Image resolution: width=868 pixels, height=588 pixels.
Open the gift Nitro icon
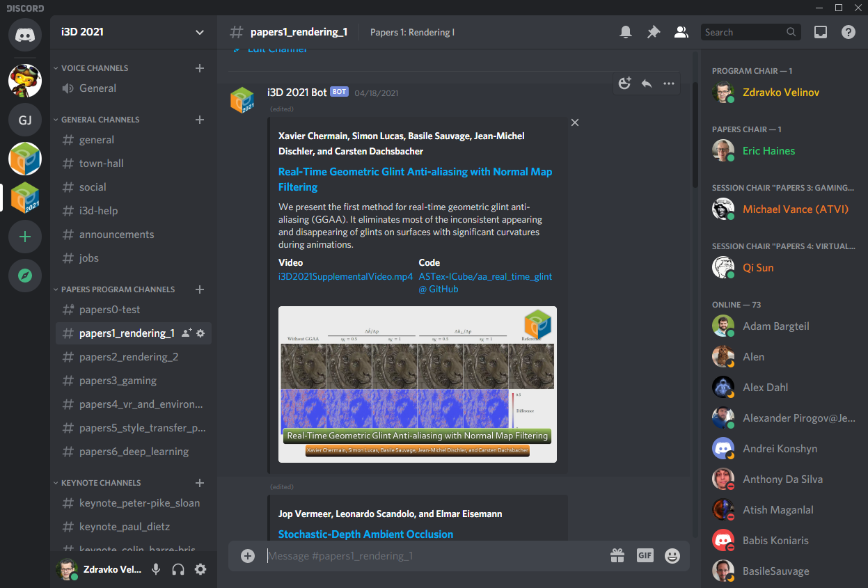click(x=617, y=555)
